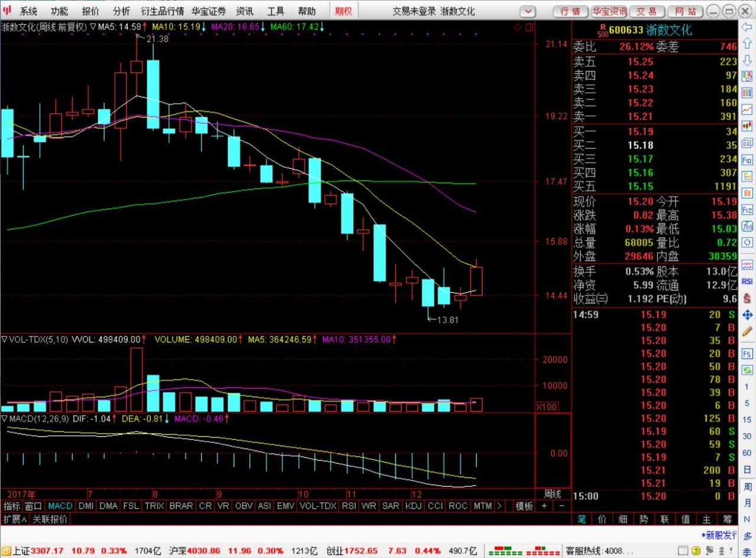
Task: Switch to quarterly '季' period
Action: tap(747, 553)
